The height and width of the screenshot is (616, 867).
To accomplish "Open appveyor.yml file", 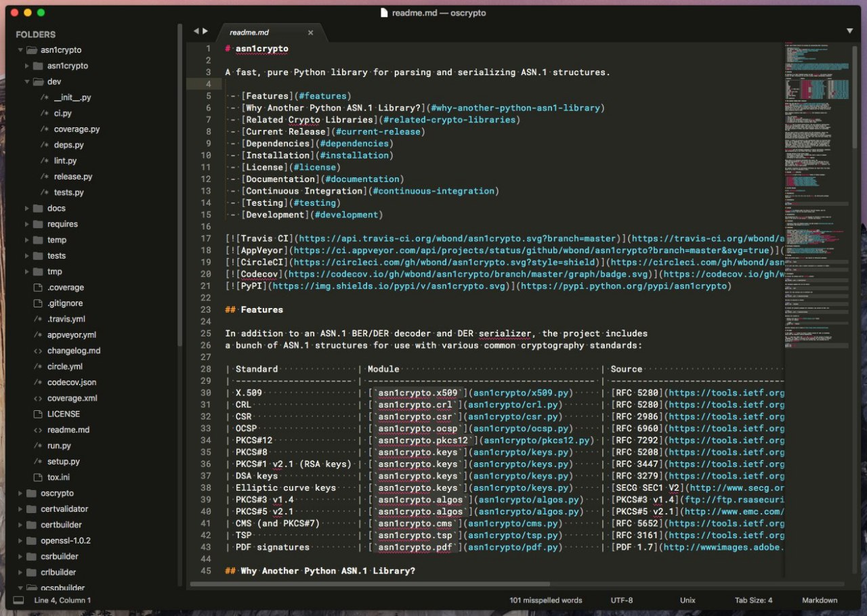I will pyautogui.click(x=72, y=335).
